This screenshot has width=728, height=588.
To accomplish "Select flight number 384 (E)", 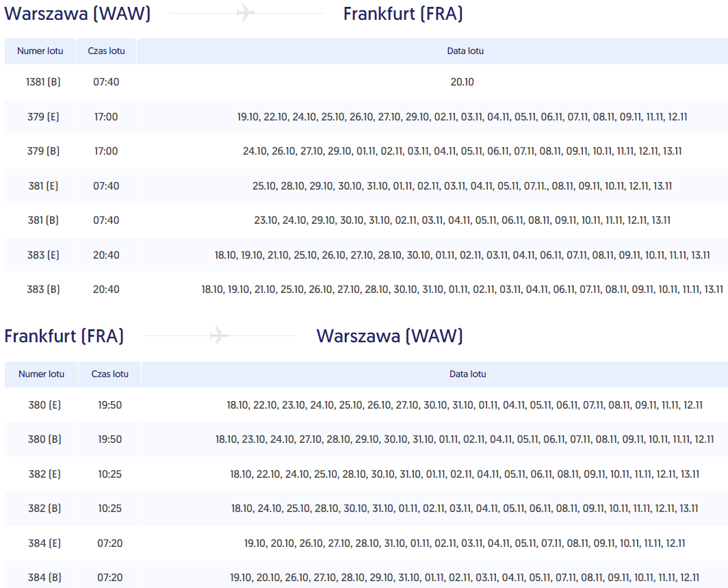I will click(x=44, y=544).
